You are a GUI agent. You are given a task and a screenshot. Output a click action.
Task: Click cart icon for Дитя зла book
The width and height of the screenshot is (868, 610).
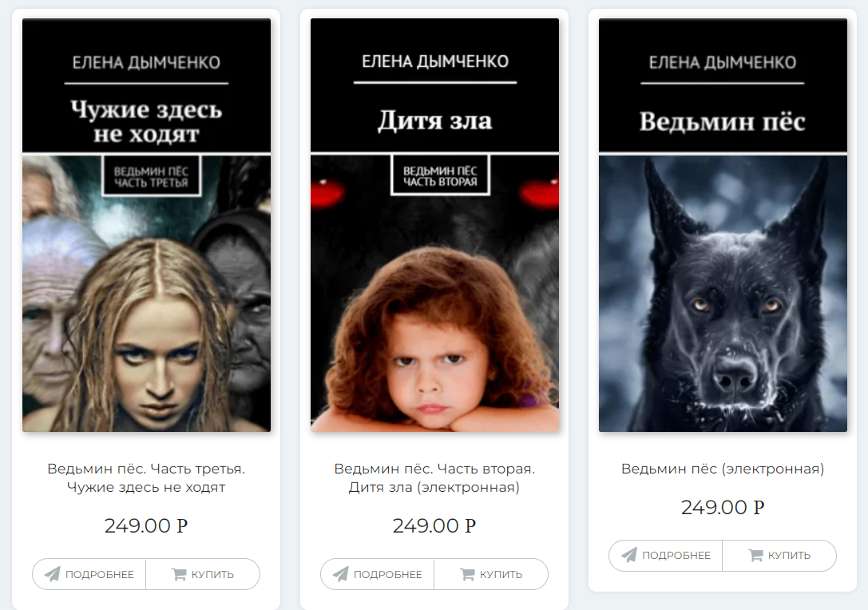[x=467, y=574]
